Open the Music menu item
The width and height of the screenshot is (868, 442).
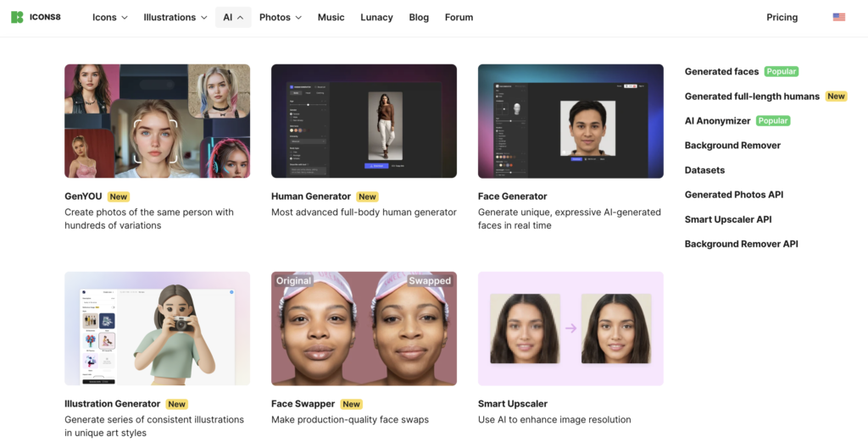(x=331, y=17)
